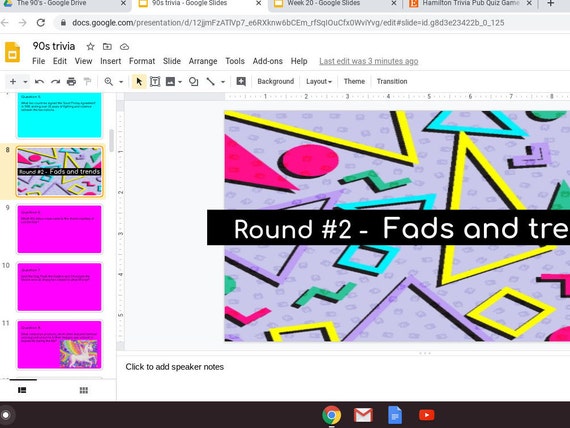Image resolution: width=570 pixels, height=428 pixels.
Task: Select slide 8 thumbnail Fads and trends
Action: [x=60, y=172]
